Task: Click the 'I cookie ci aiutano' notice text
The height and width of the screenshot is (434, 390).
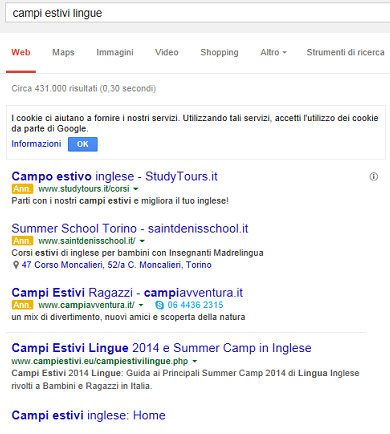Action: coord(195,123)
